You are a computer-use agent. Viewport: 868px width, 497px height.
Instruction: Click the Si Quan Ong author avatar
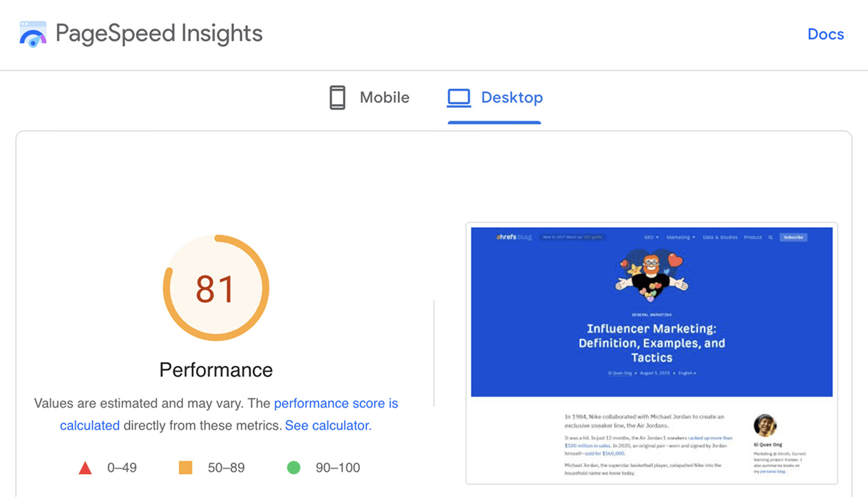click(765, 424)
